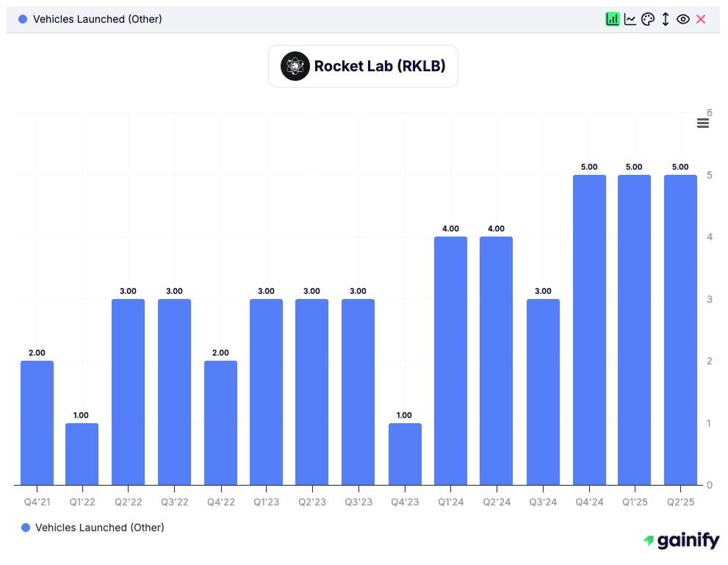Screen dimensions: 728x565
Task: Click the Q4'21 bar
Action: pyautogui.click(x=37, y=422)
